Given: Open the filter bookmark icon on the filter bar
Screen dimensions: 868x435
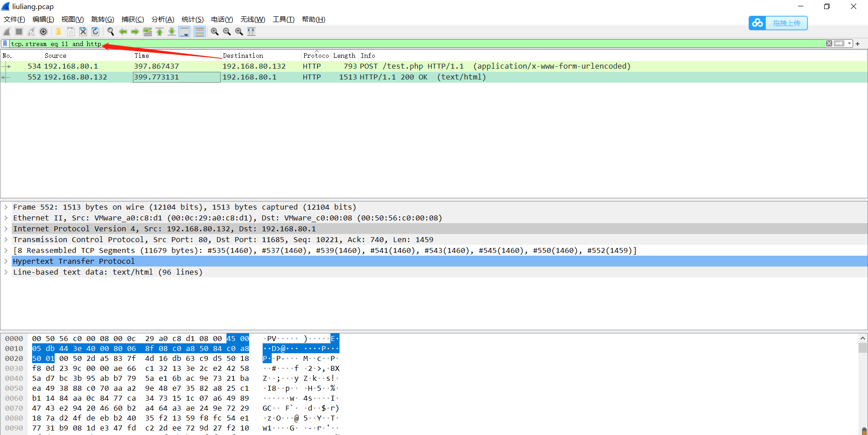Looking at the screenshot, I should coord(5,43).
